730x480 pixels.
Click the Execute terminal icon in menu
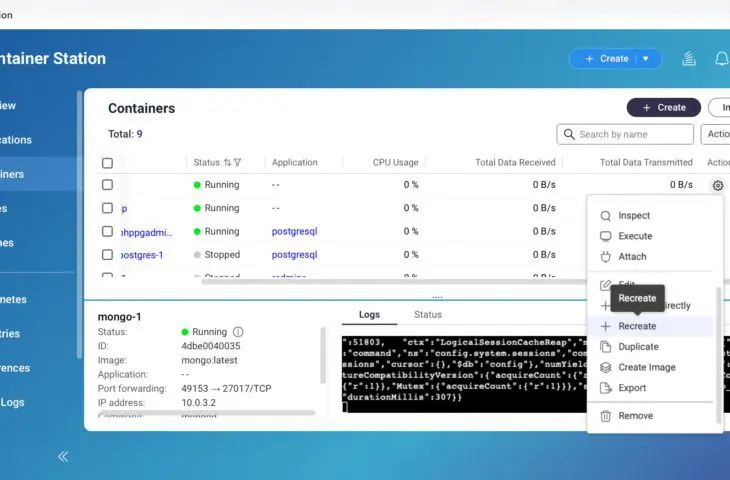click(x=605, y=236)
